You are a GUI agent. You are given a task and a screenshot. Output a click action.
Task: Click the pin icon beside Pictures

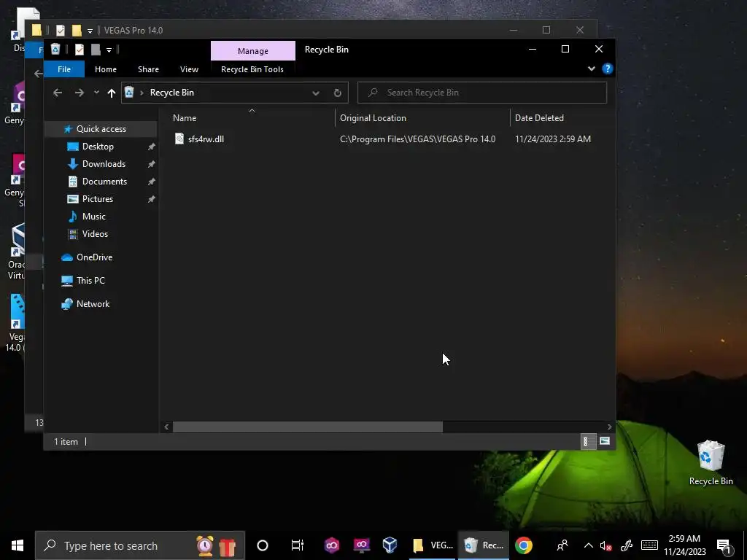pos(152,199)
